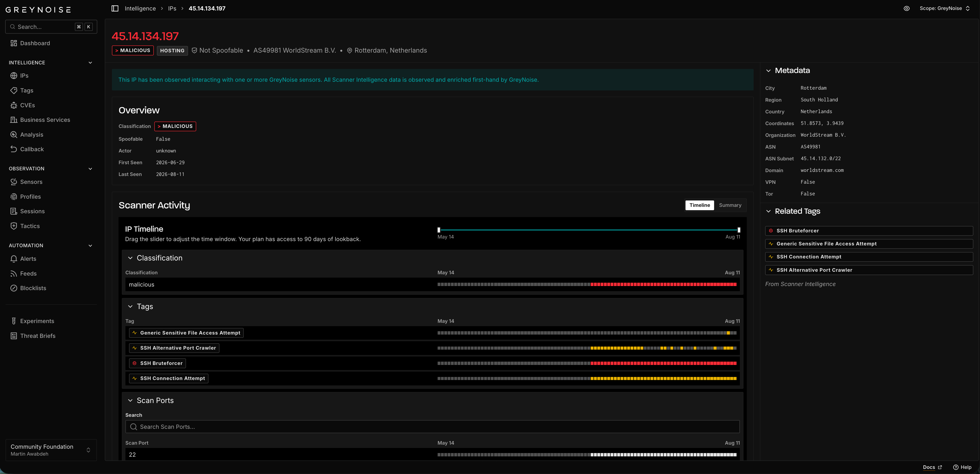Click SSH Connection Attempt tag in Tags timeline

(169, 378)
